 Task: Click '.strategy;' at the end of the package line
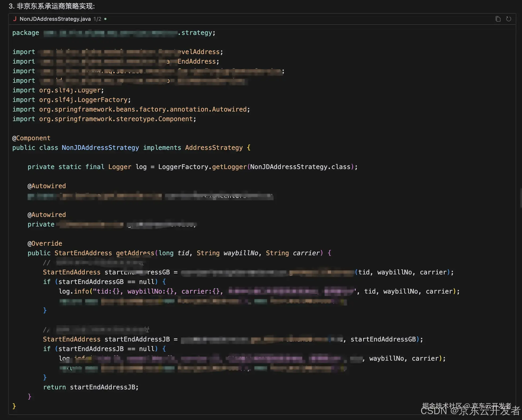point(197,33)
